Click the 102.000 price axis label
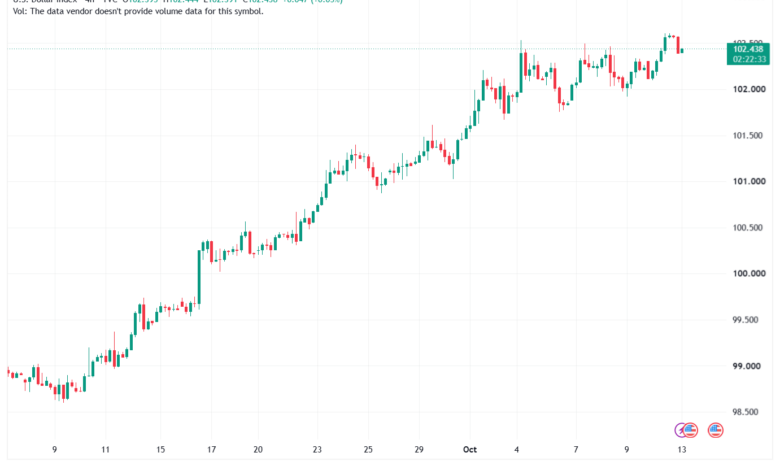780x470 pixels. pyautogui.click(x=749, y=90)
